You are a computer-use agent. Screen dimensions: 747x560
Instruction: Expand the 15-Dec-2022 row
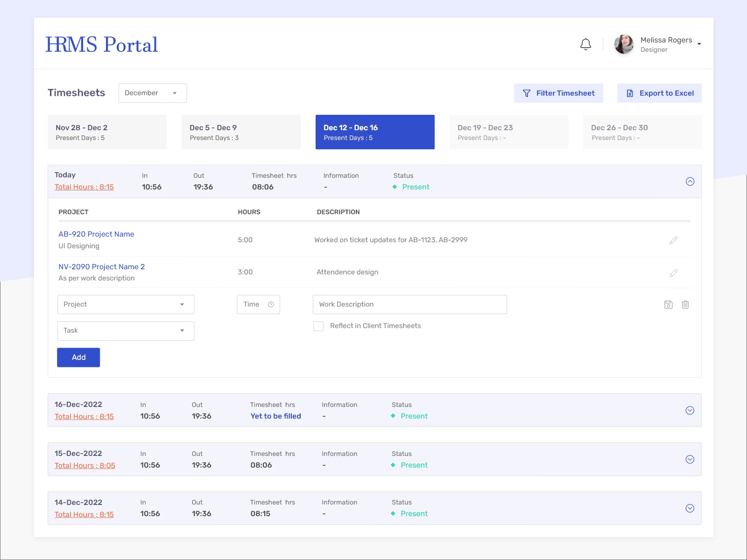pyautogui.click(x=690, y=459)
